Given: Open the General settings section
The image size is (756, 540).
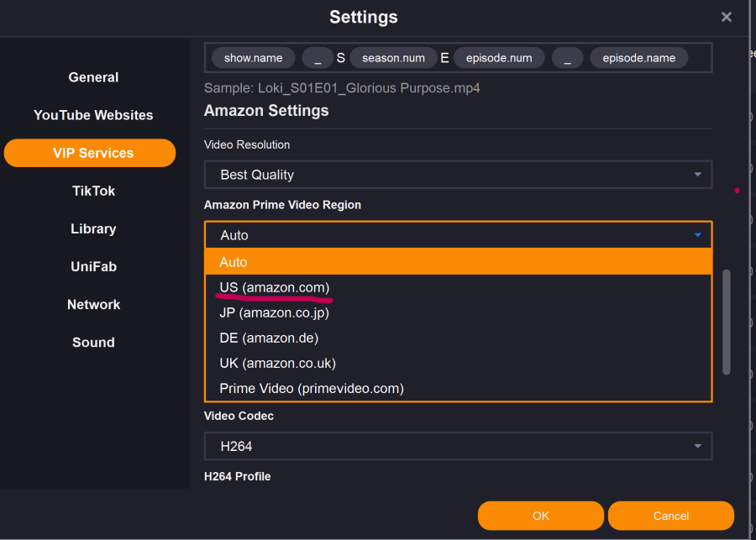Looking at the screenshot, I should pos(93,77).
